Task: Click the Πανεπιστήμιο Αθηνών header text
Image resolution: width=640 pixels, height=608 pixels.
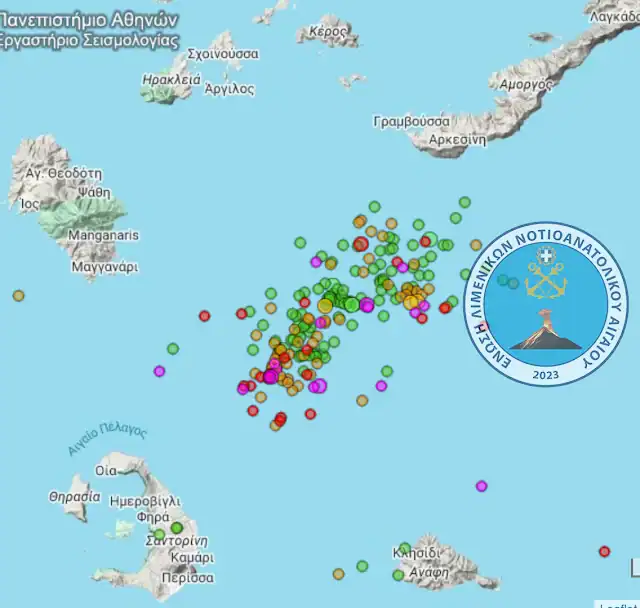Action: 88,20
